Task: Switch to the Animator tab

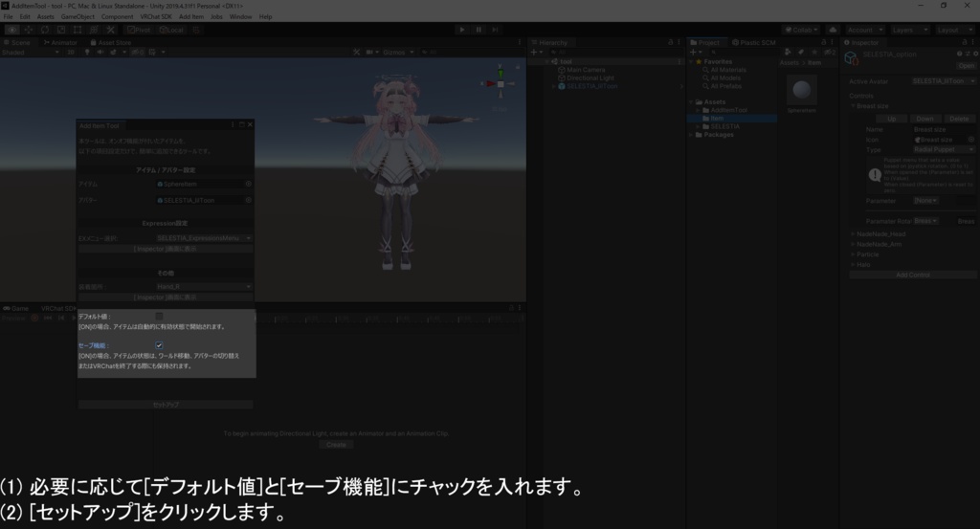Action: pos(60,42)
